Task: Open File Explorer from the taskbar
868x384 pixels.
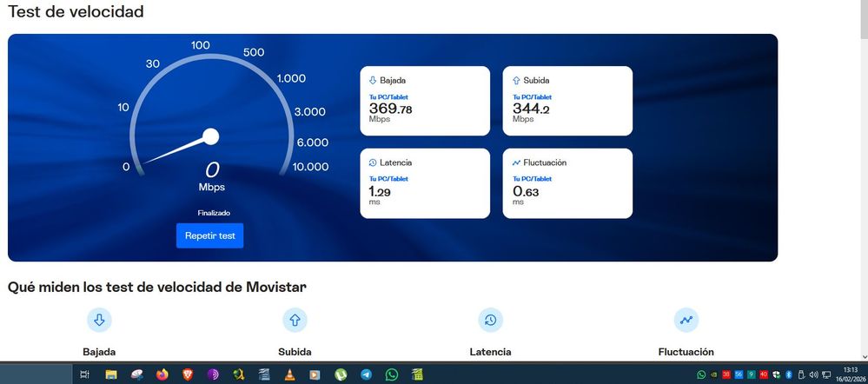Action: click(x=111, y=374)
